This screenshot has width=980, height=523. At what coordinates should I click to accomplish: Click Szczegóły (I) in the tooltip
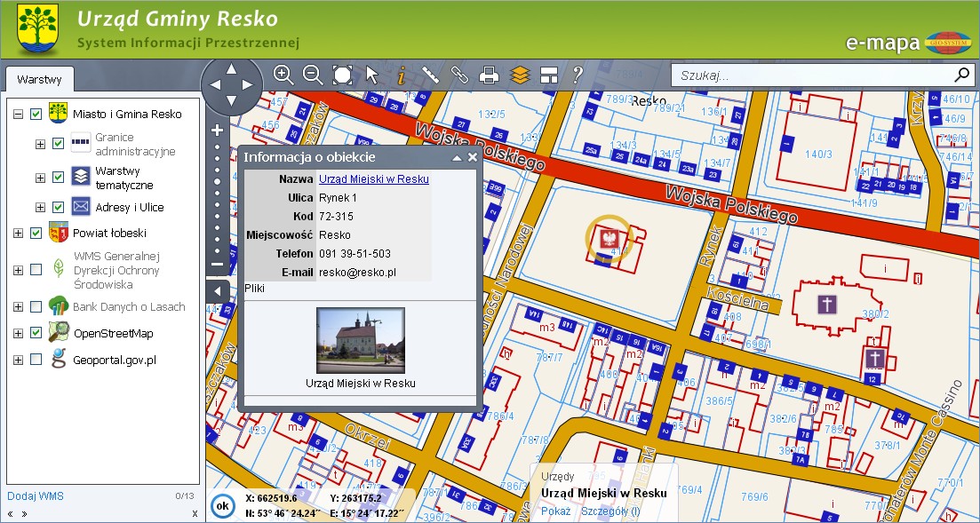(610, 511)
